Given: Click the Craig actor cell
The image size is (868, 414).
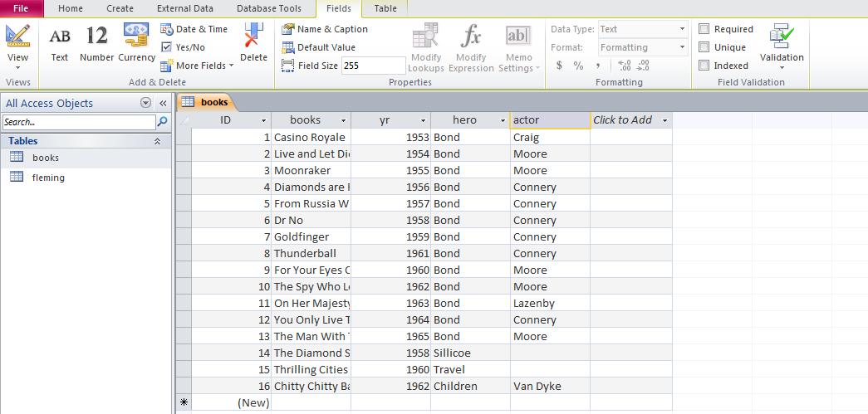Looking at the screenshot, I should point(550,137).
